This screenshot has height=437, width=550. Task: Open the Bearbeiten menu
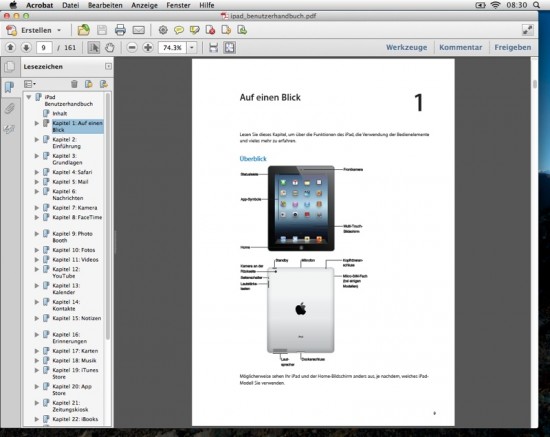click(x=105, y=5)
